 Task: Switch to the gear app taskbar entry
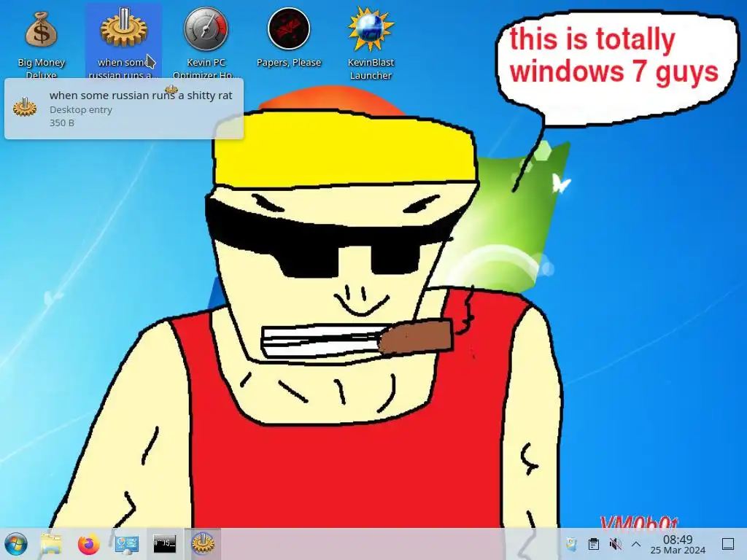click(203, 544)
